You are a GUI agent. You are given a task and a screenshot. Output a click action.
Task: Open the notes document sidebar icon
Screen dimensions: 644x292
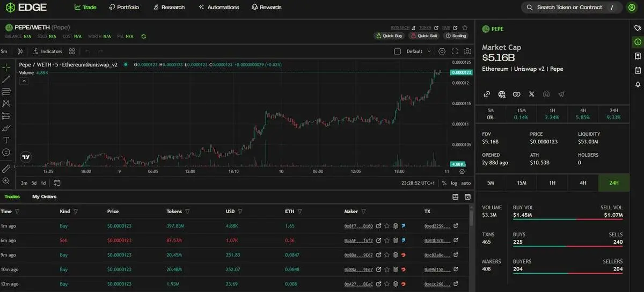(x=638, y=56)
